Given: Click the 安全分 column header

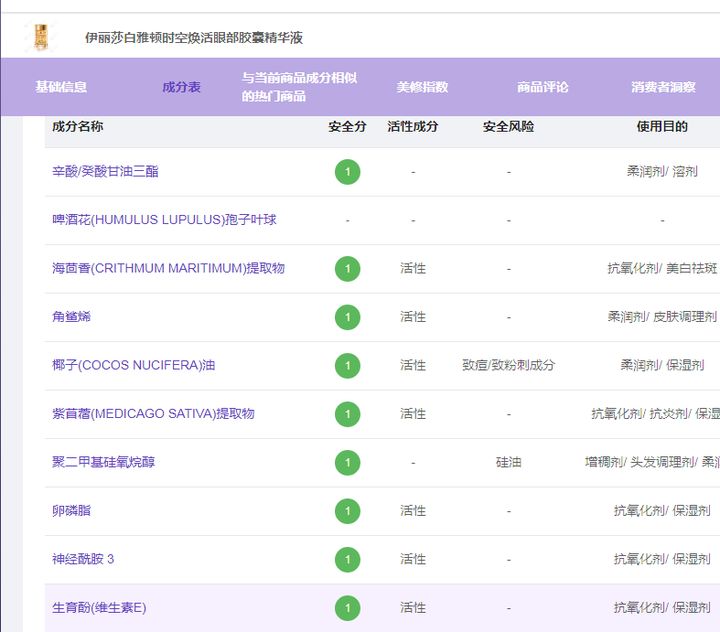Looking at the screenshot, I should pyautogui.click(x=347, y=126).
